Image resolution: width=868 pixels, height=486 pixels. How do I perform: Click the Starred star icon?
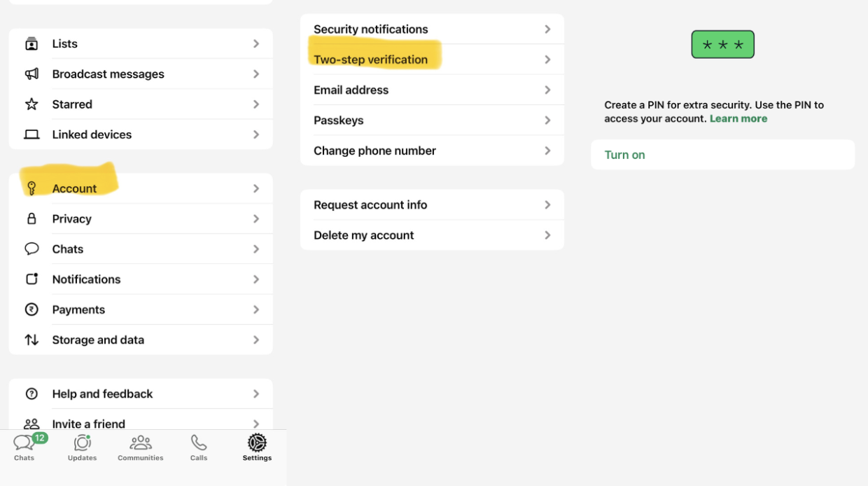tap(31, 104)
